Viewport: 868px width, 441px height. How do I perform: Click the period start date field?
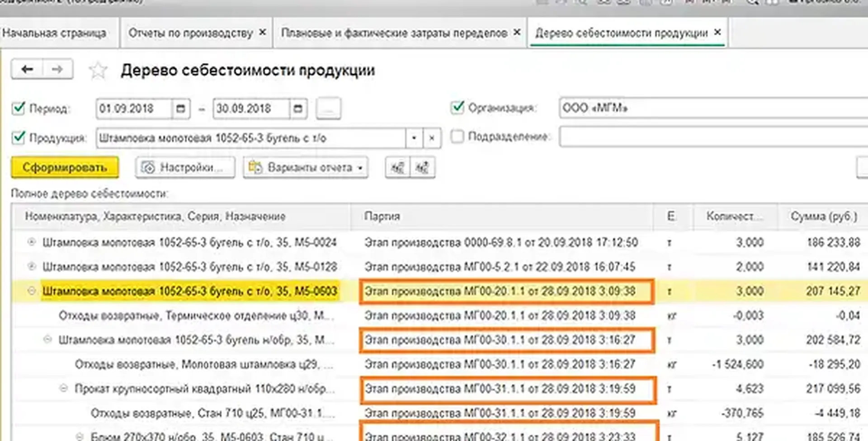point(134,109)
